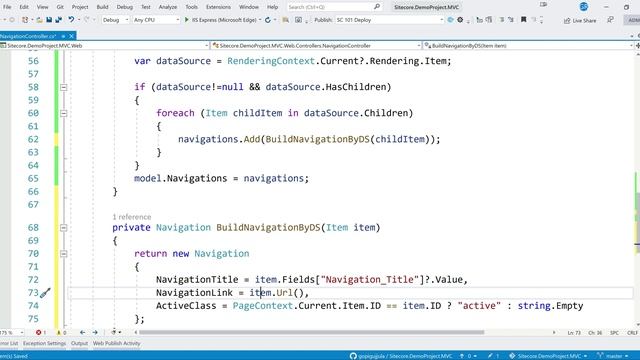Click the blue web publish icon
The height and width of the screenshot is (360, 640).
pos(450,20)
